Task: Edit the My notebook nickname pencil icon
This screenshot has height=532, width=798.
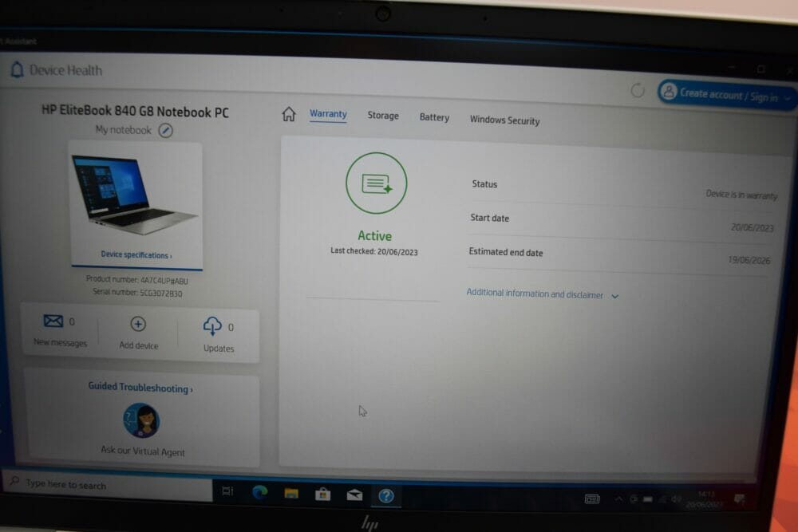Action: (x=165, y=131)
